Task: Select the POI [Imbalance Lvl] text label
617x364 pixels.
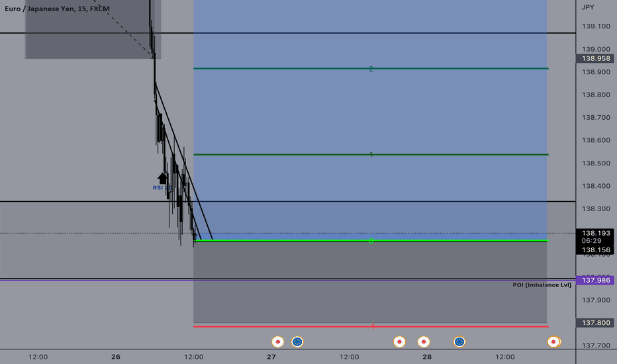Action: point(542,285)
